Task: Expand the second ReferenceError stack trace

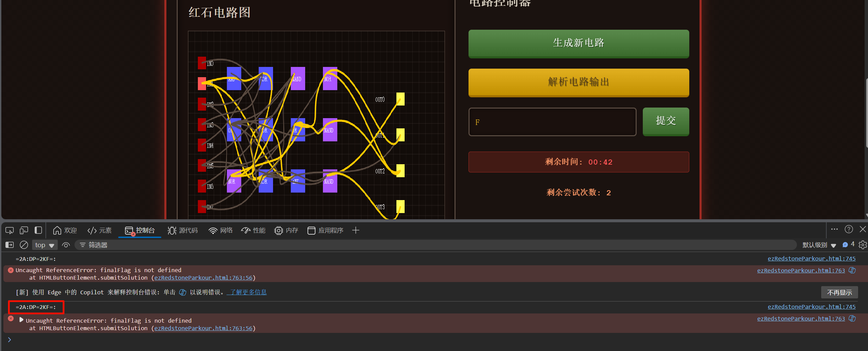Action: coord(21,320)
